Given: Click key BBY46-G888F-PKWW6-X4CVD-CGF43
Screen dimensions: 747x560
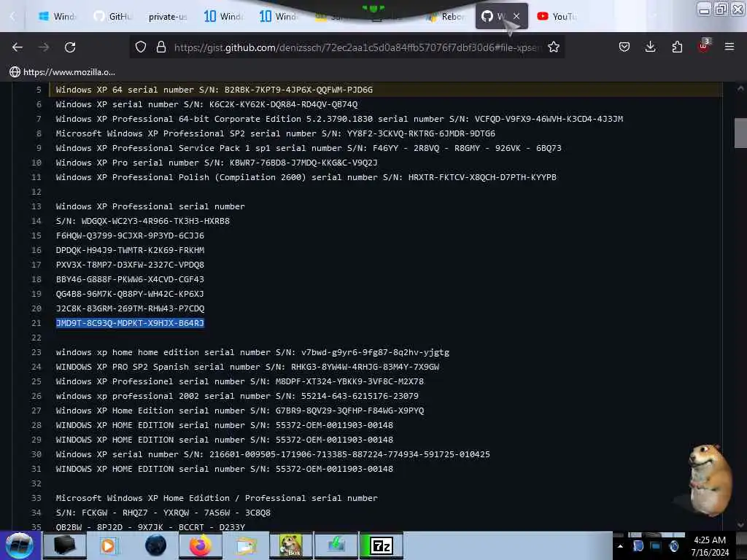Looking at the screenshot, I should (x=130, y=279).
